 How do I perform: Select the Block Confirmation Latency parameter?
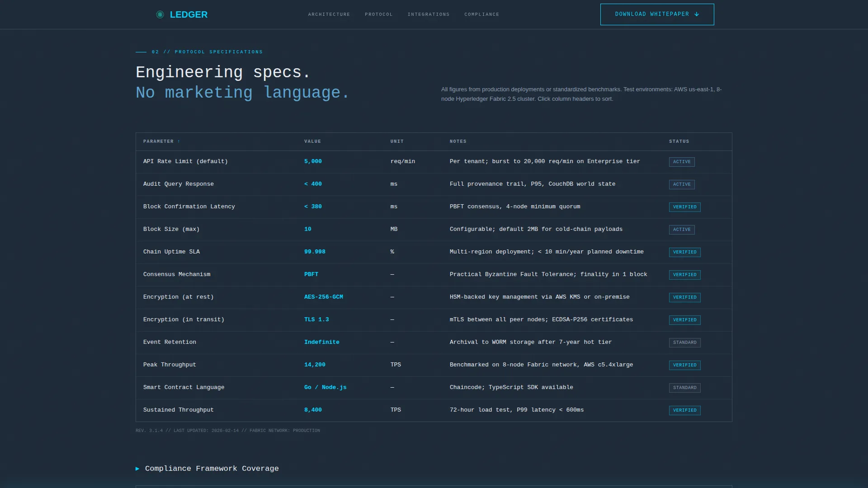click(x=189, y=206)
